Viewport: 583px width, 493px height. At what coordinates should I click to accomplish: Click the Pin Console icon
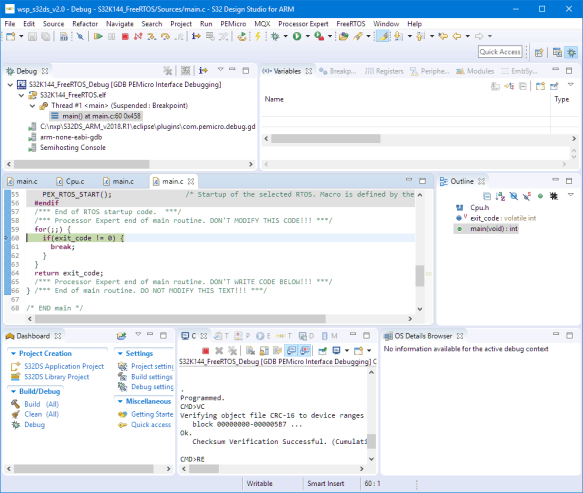(x=323, y=351)
